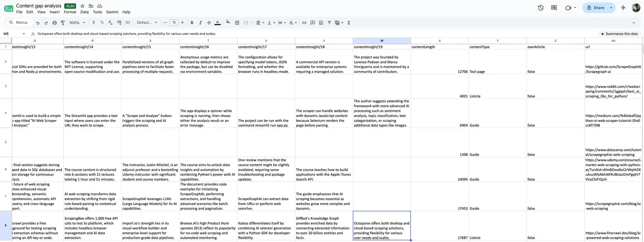Decrease font size with the minus button

(165, 23)
